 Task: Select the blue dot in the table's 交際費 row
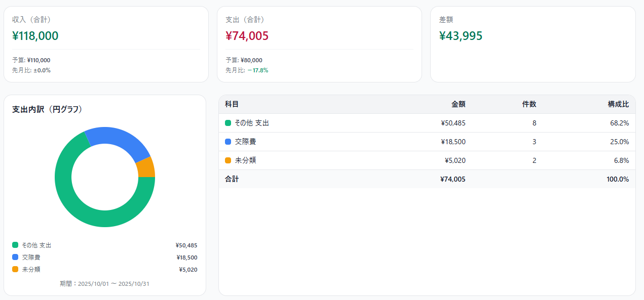pyautogui.click(x=228, y=142)
